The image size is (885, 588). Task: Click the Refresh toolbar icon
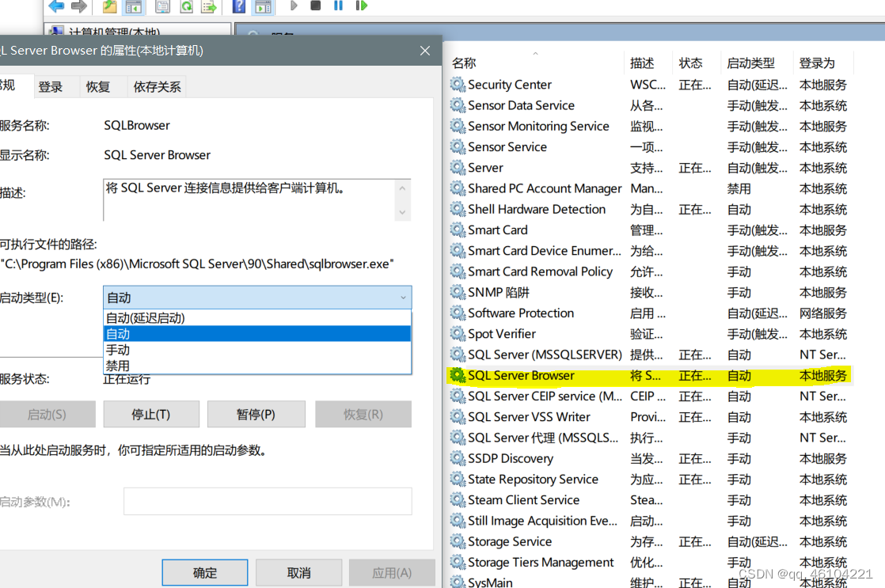186,6
